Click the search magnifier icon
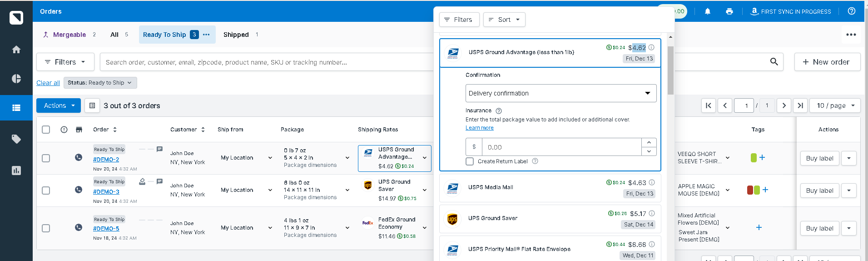 (774, 62)
